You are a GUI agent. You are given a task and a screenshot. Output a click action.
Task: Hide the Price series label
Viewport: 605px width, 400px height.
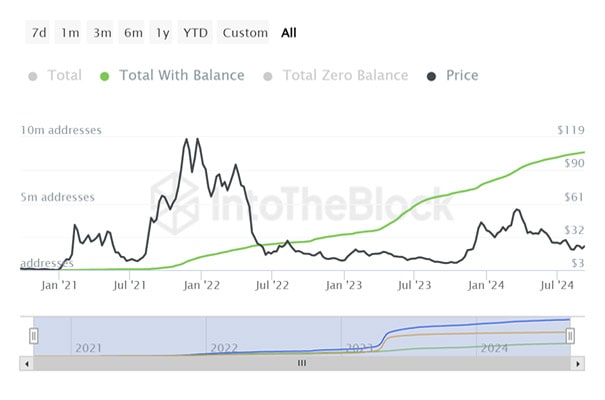pyautogui.click(x=463, y=75)
